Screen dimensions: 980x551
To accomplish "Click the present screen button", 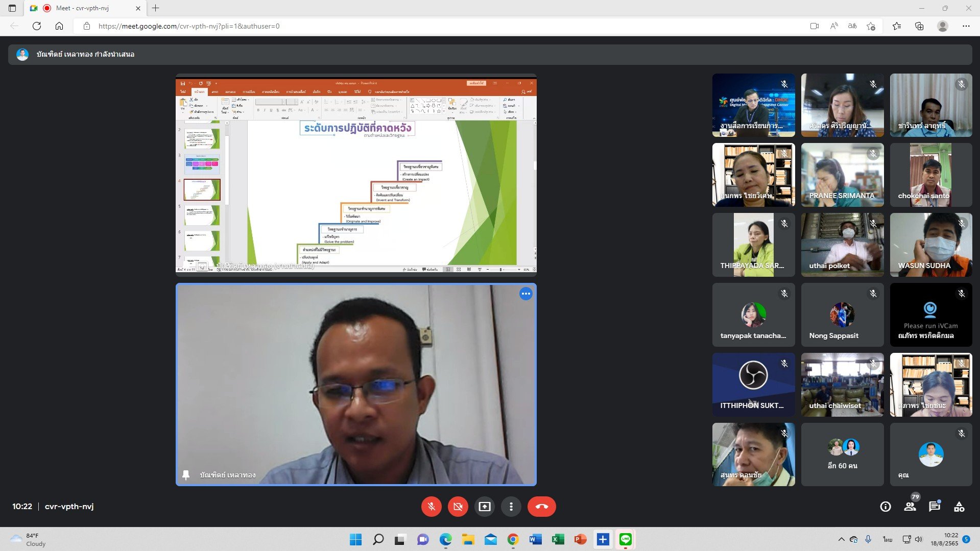I will coord(484,507).
